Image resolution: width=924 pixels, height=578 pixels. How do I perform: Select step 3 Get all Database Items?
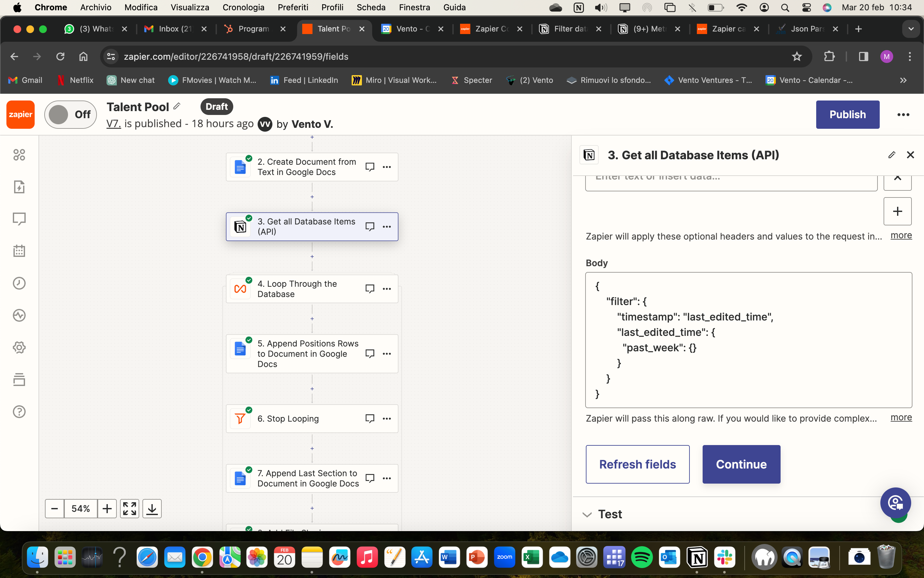[x=312, y=227]
